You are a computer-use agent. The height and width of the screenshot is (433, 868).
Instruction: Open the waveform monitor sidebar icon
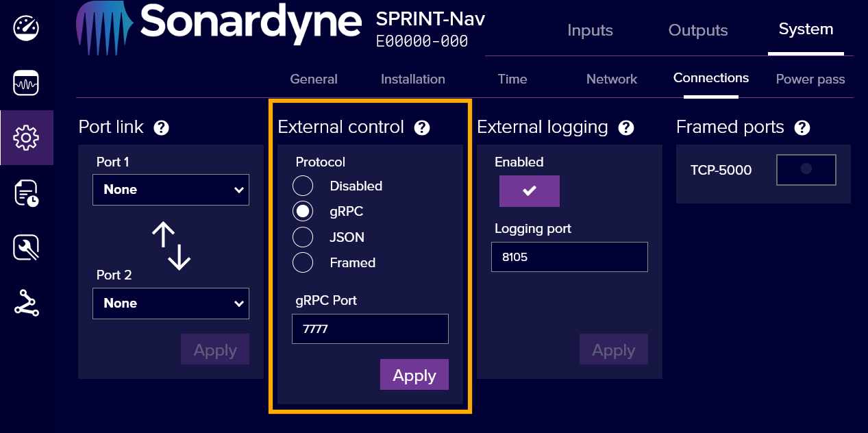click(x=26, y=84)
